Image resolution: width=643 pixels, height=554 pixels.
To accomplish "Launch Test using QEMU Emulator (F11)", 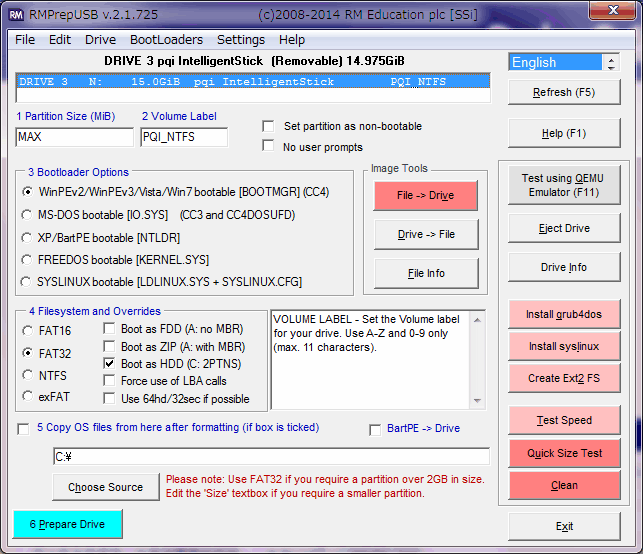I will click(x=564, y=185).
